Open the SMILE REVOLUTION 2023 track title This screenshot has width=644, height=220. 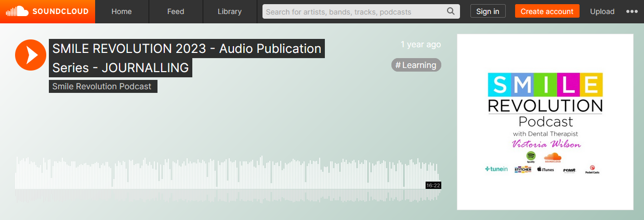187,58
